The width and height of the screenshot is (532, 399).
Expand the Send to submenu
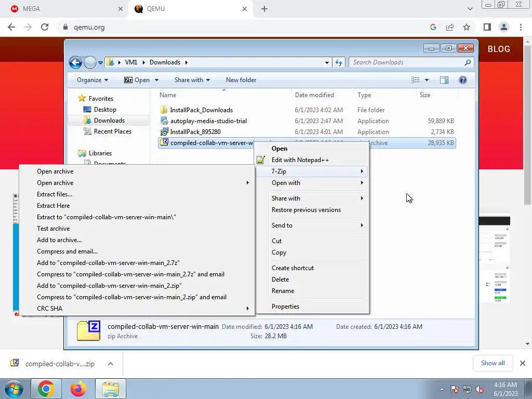pyautogui.click(x=312, y=225)
